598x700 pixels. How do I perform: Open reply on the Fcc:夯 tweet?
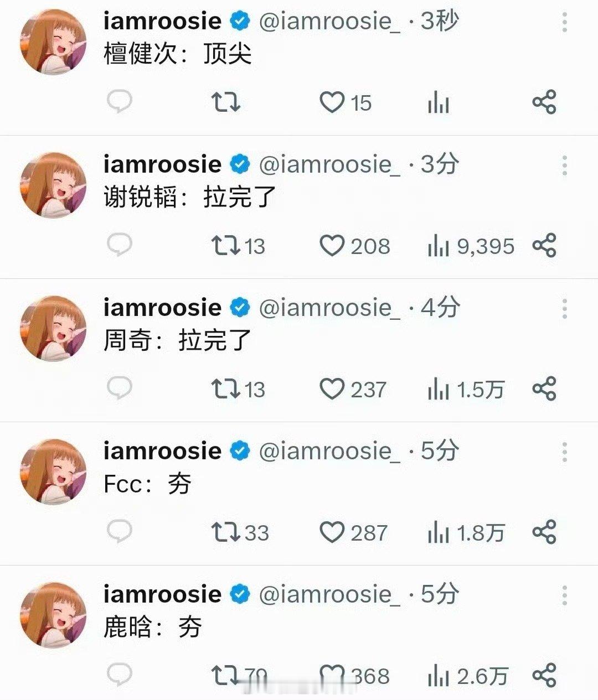119,532
